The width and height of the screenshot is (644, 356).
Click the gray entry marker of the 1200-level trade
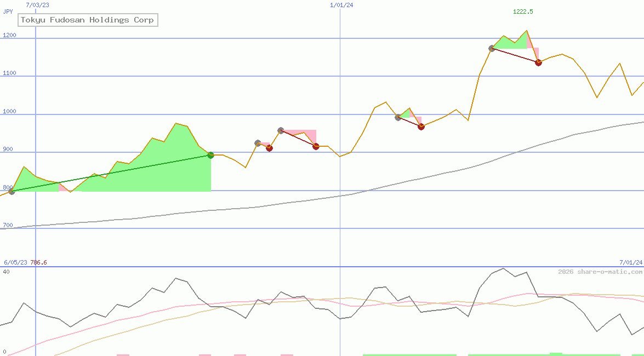point(492,48)
